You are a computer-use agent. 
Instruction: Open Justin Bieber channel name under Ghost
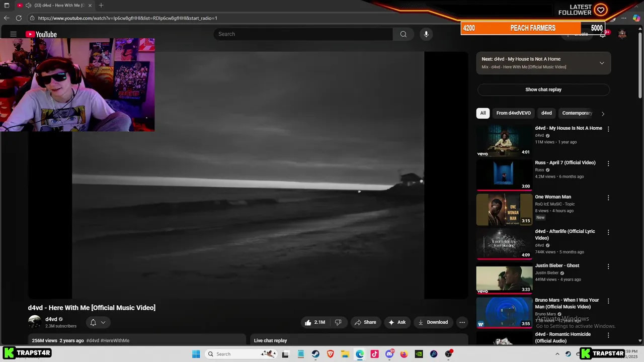pyautogui.click(x=547, y=273)
